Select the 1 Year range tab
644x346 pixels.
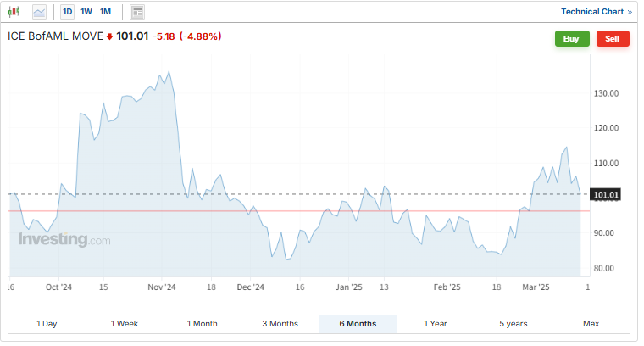(x=436, y=324)
